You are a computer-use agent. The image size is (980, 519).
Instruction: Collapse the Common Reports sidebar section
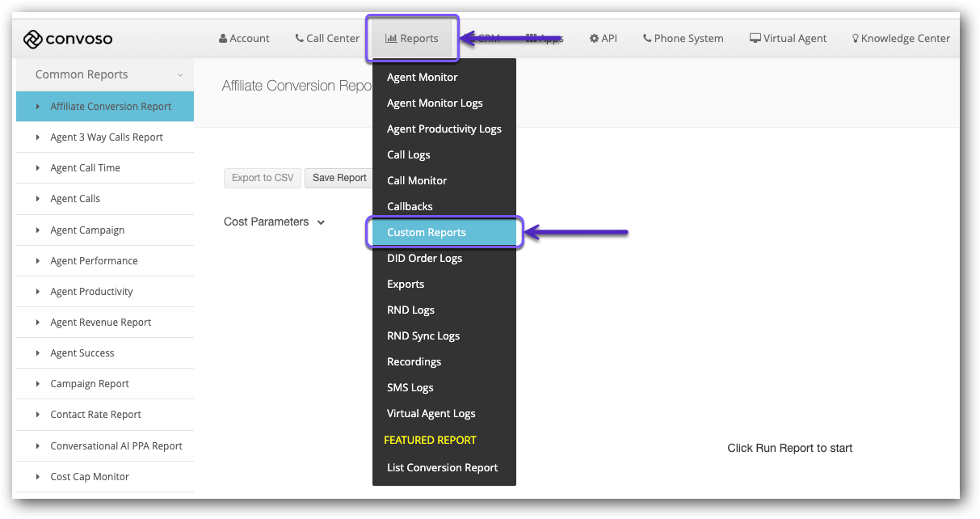coord(180,75)
